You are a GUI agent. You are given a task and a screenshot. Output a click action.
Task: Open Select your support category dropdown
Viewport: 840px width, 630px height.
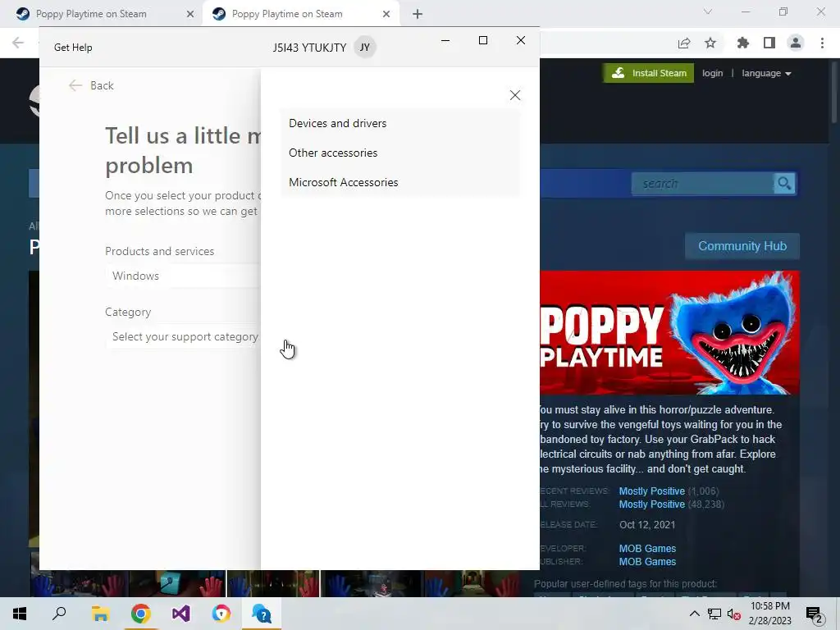click(183, 336)
